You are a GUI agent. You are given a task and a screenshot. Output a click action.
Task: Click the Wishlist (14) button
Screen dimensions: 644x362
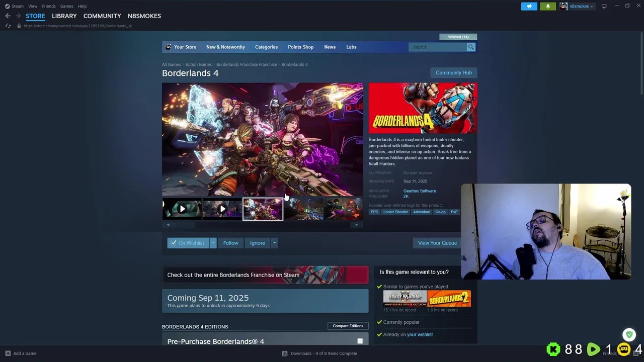coord(458,37)
